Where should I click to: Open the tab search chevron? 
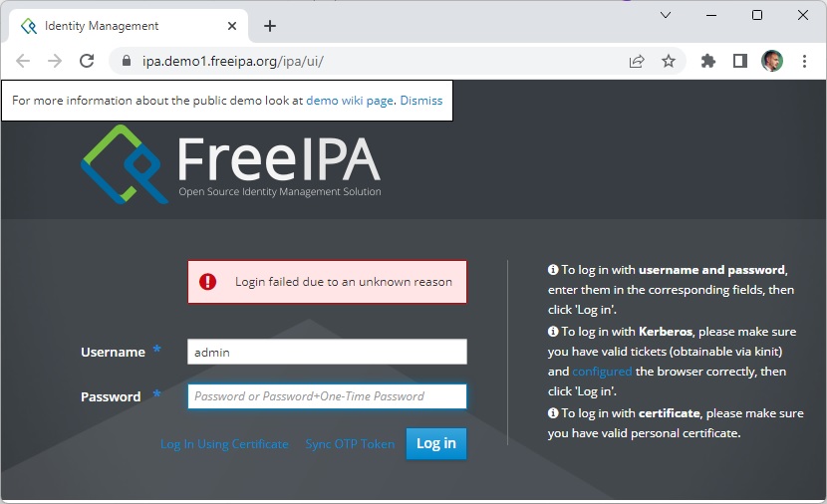tap(666, 15)
